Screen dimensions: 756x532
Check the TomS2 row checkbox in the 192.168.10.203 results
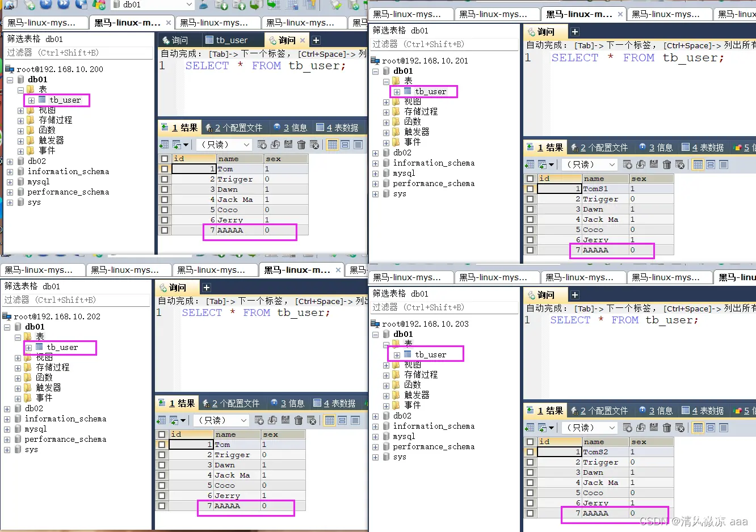(x=530, y=452)
